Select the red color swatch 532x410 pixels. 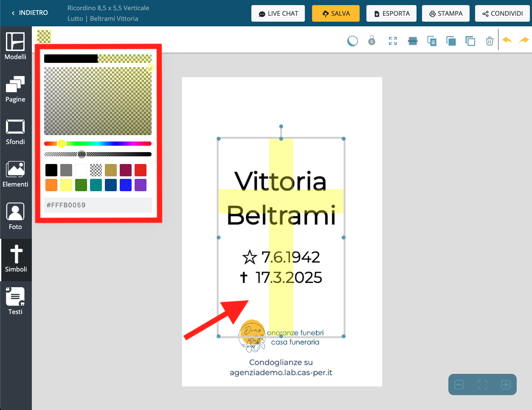pos(141,170)
